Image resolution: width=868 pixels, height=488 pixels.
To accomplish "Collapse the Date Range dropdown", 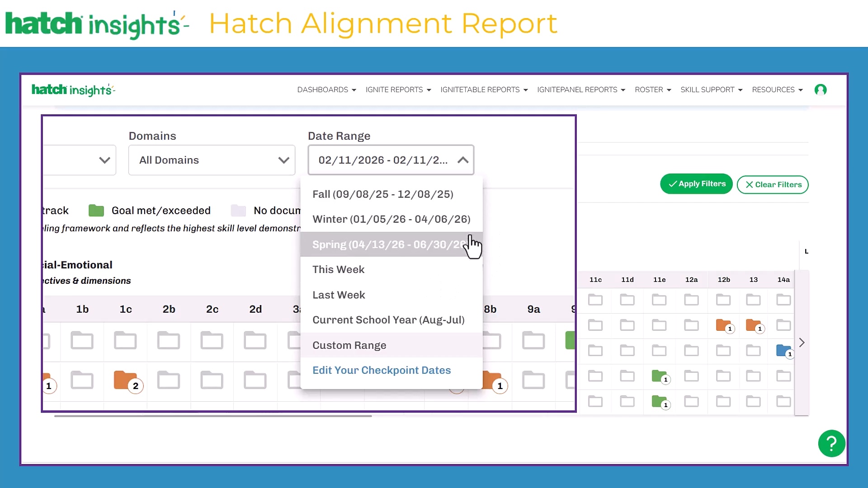I will coord(391,160).
